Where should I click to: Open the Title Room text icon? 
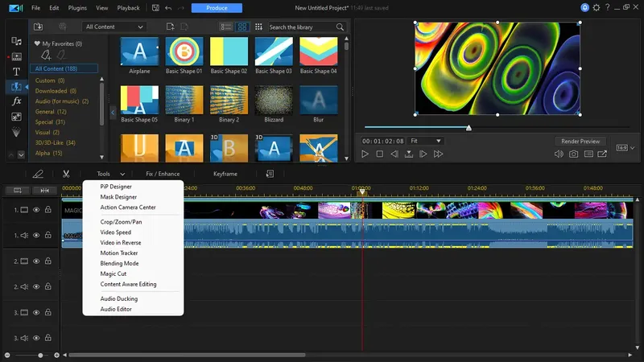tap(16, 72)
